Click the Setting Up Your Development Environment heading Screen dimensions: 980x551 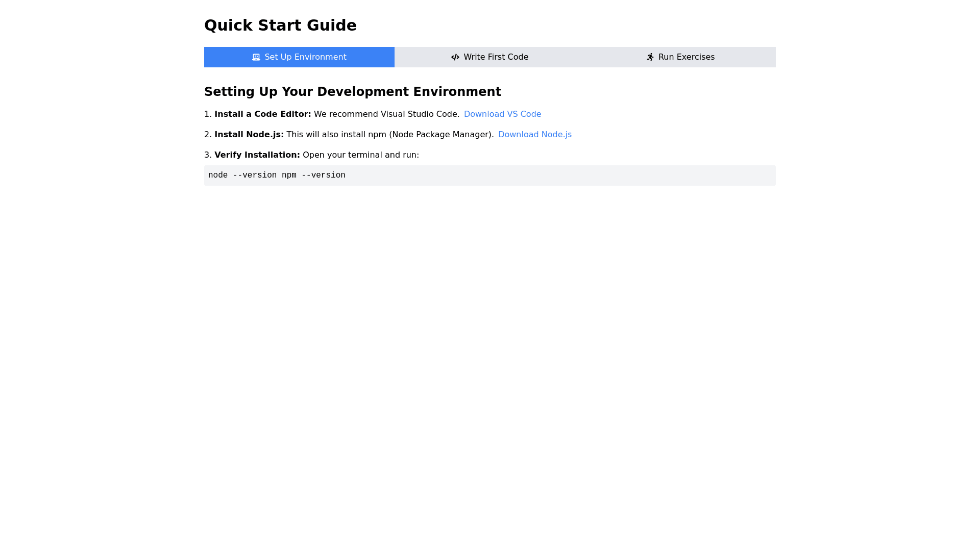(x=352, y=92)
